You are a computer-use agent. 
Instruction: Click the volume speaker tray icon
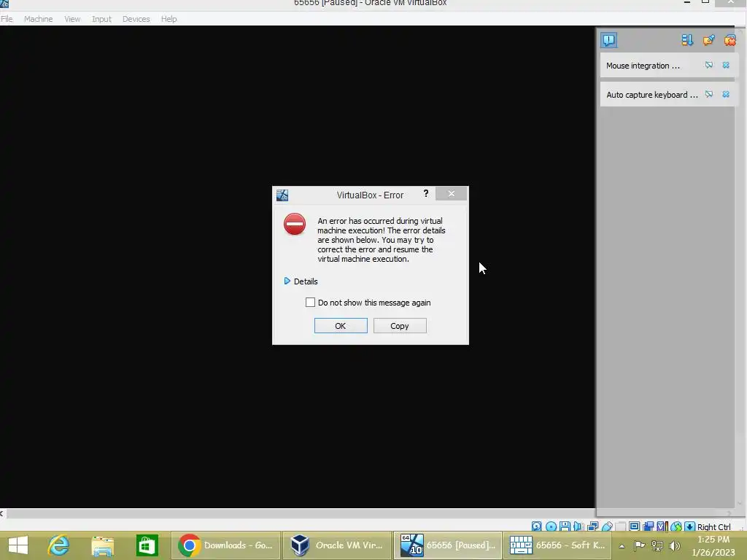tap(674, 545)
